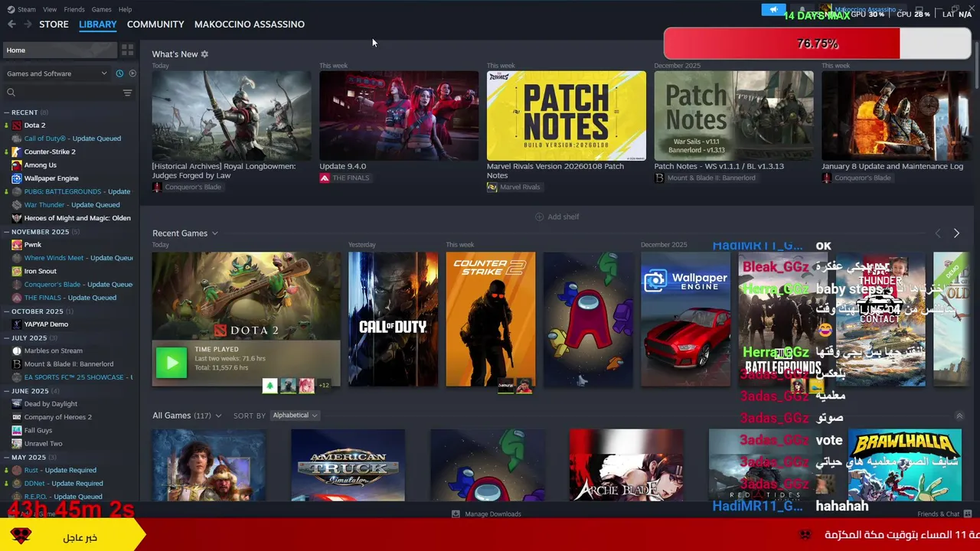Collapse the RECENT category
This screenshot has height=551, width=980.
pos(6,112)
